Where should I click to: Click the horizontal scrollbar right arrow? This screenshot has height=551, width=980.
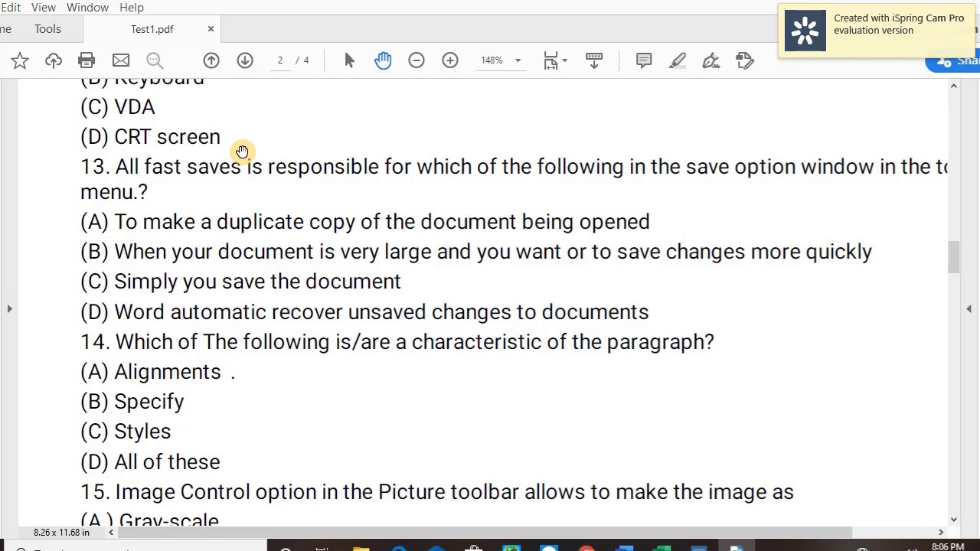pyautogui.click(x=941, y=532)
